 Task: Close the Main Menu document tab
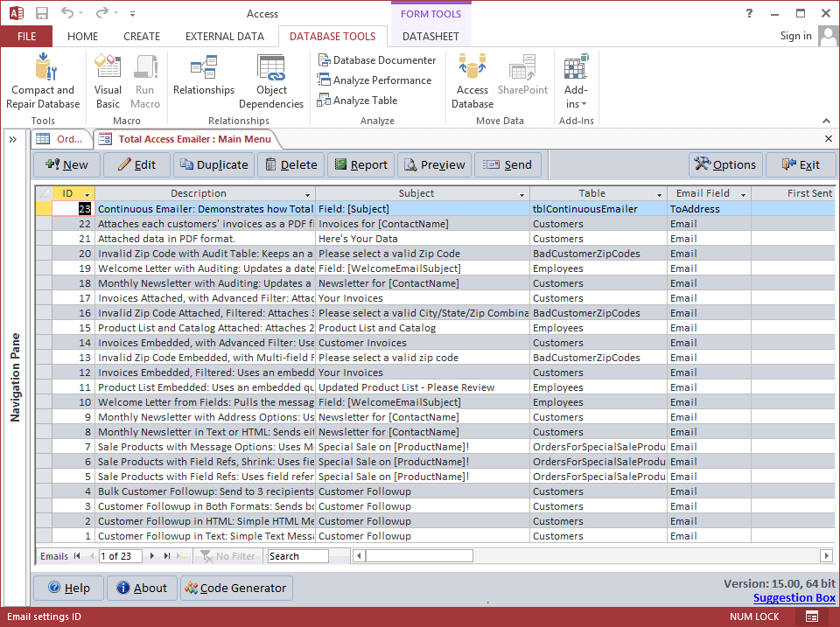pyautogui.click(x=829, y=139)
